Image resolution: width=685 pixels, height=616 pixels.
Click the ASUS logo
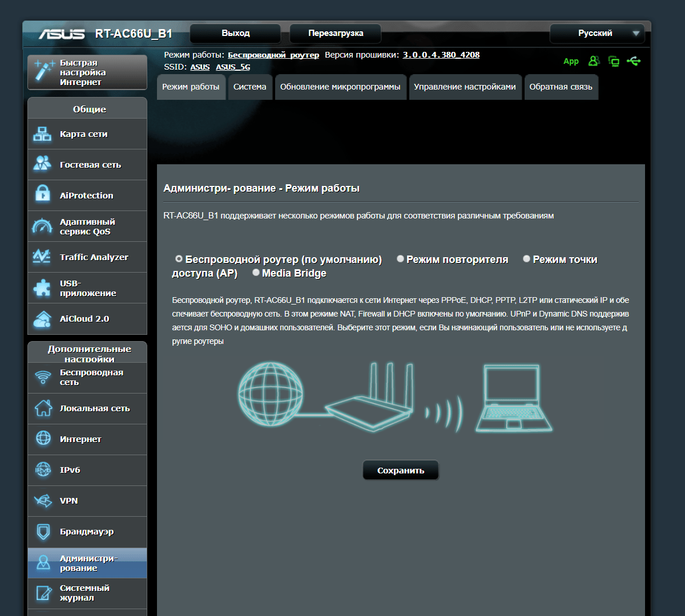pyautogui.click(x=62, y=34)
